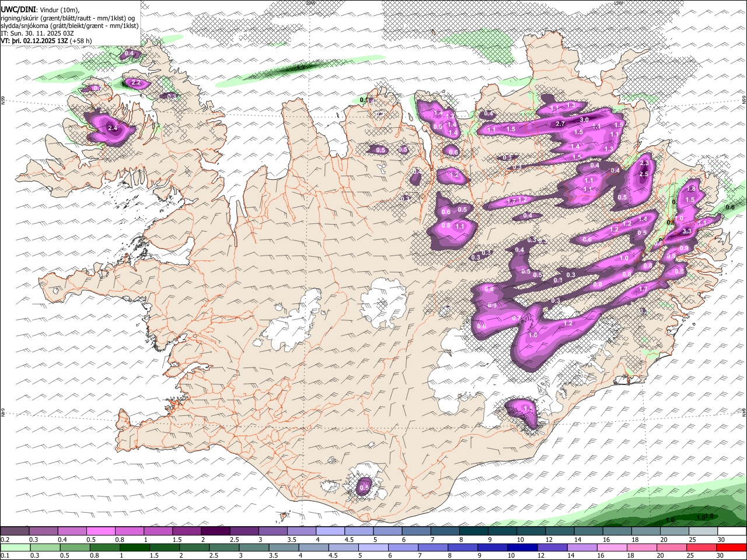Screen dimensions: 747x560
Task: Select the top-row dark teal swatch starting at 8
Action: (474, 531)
